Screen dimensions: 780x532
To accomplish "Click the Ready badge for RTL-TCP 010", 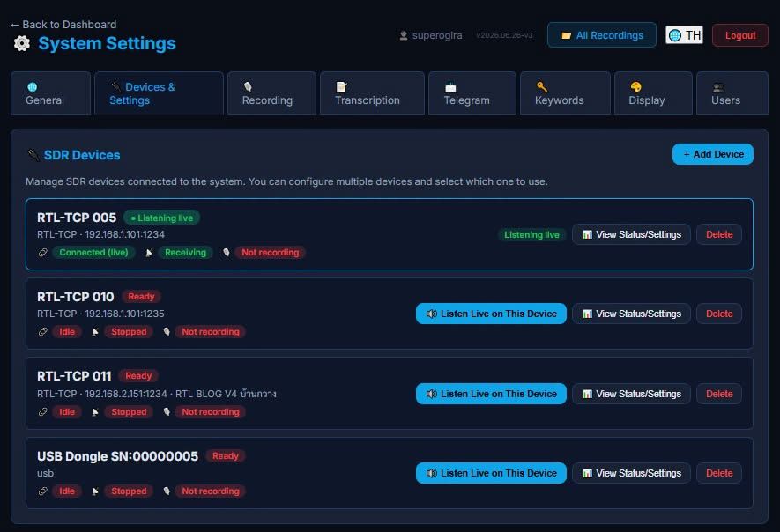I will coord(141,296).
